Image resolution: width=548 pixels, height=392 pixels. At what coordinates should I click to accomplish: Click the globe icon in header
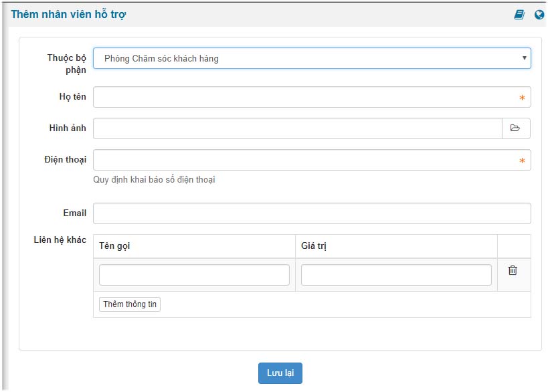539,15
